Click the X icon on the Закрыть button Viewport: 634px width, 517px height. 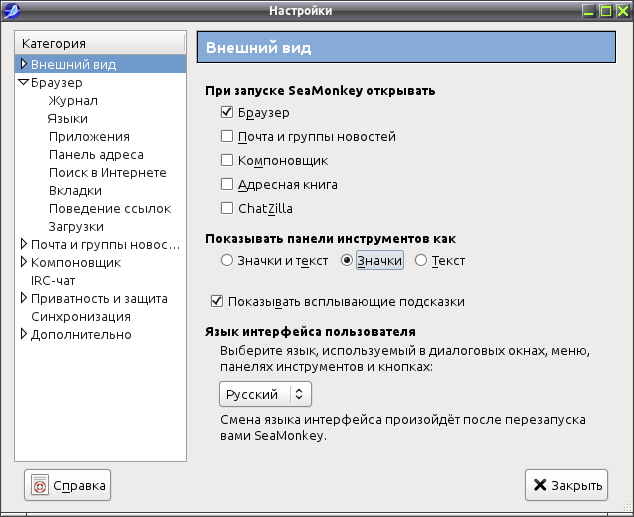540,485
